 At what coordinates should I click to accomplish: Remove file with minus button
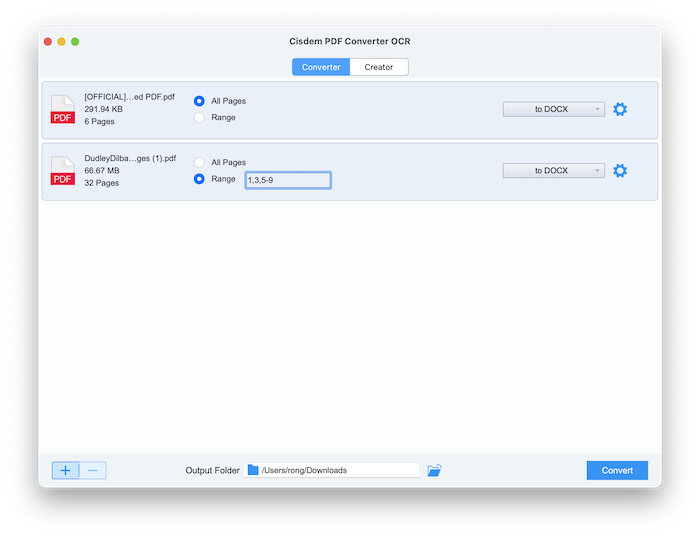click(93, 470)
